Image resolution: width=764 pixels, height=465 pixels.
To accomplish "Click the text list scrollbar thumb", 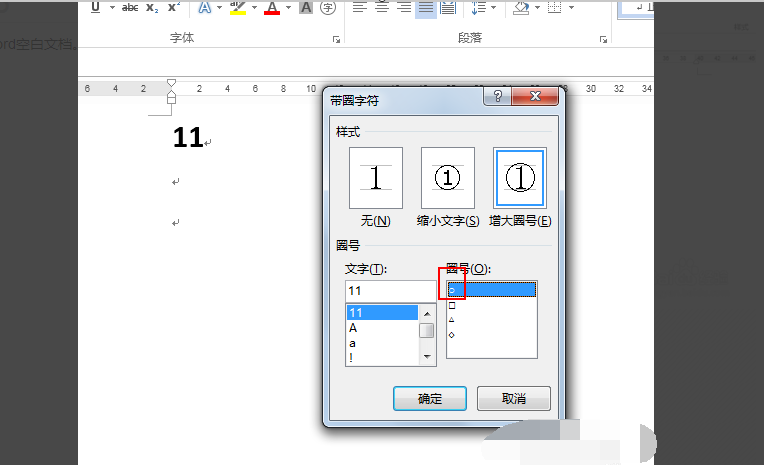I will click(x=427, y=330).
